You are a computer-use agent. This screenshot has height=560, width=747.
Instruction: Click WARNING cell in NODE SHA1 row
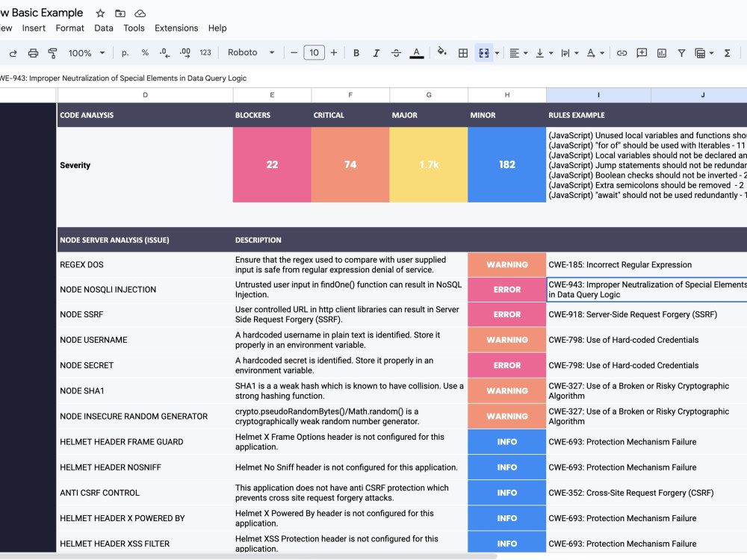click(507, 391)
